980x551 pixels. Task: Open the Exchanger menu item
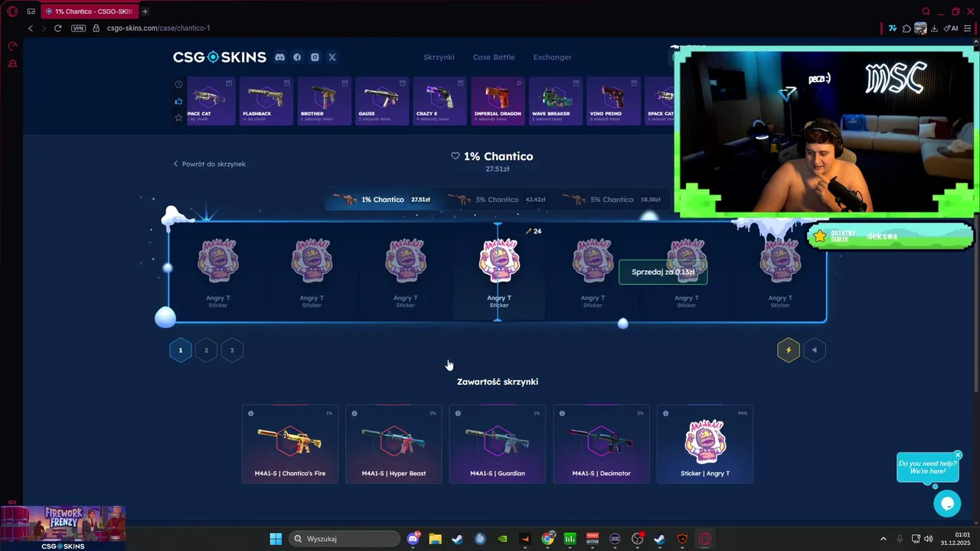point(552,57)
